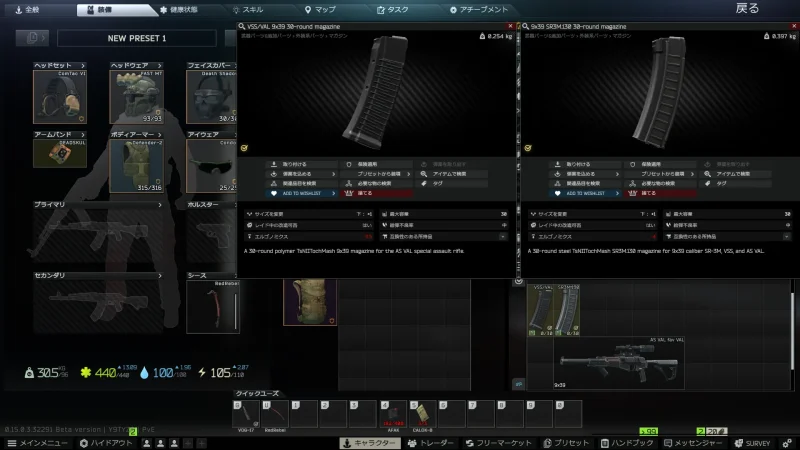Toggle checkmark on VSS/VAL magazine preview
The height and width of the screenshot is (450, 800).
tap(245, 145)
